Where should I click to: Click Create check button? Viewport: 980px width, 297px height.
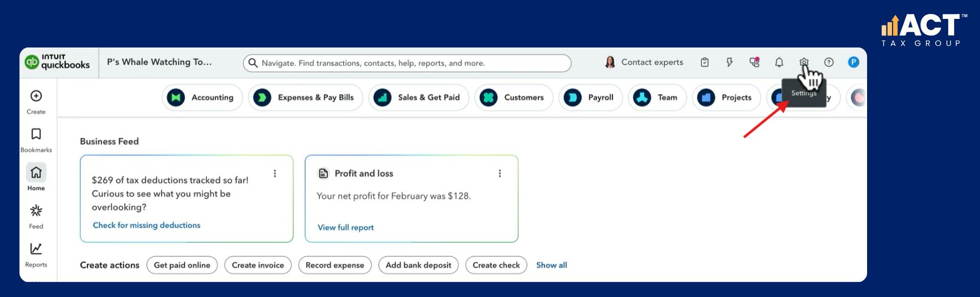(x=496, y=265)
